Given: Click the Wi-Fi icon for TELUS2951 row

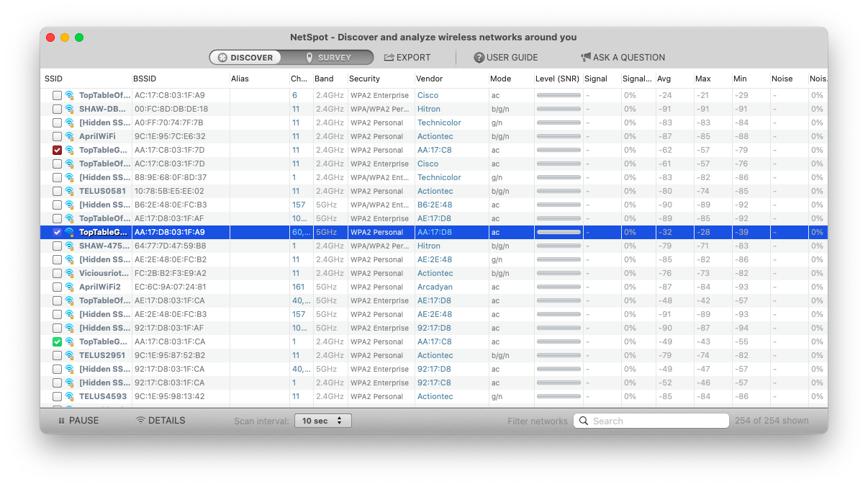Looking at the screenshot, I should [x=70, y=355].
